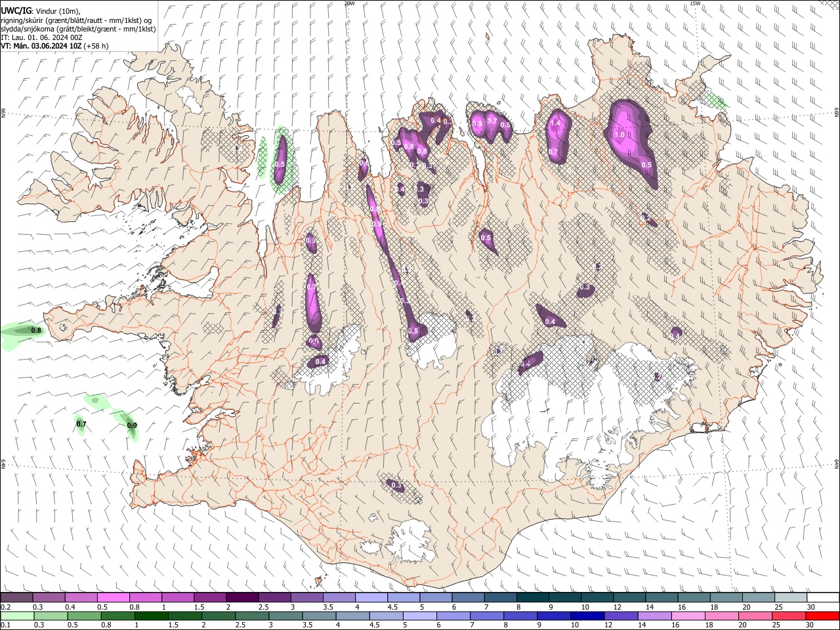Pick lower-row light green swatch 0.1 to 0.3

click(x=16, y=616)
